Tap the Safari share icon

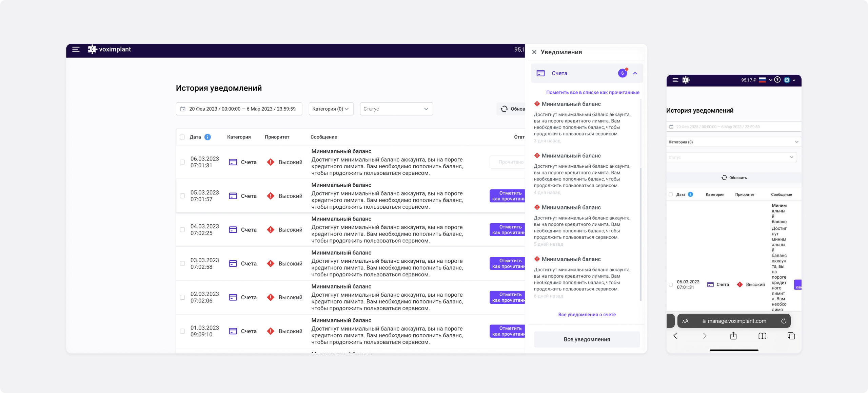pyautogui.click(x=733, y=336)
